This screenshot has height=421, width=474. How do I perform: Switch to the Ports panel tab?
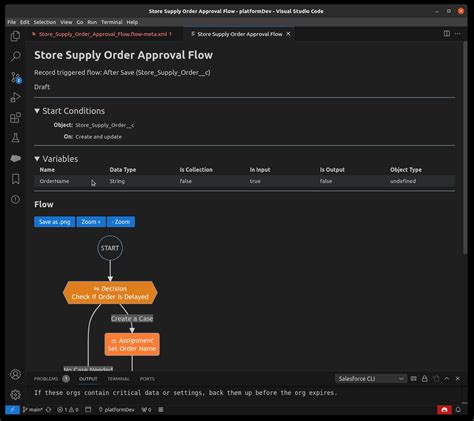(147, 379)
